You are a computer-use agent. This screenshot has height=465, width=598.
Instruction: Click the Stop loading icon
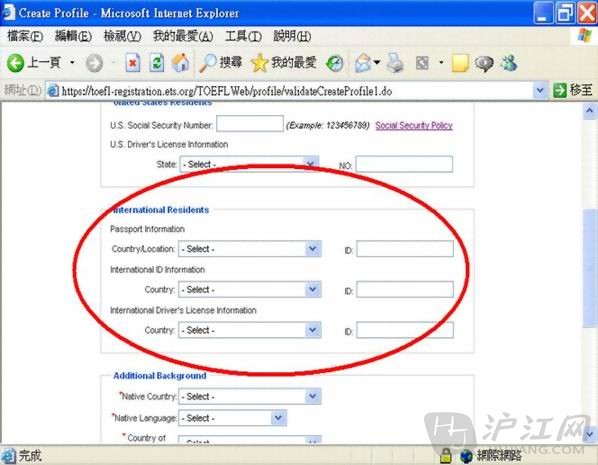pyautogui.click(x=133, y=63)
